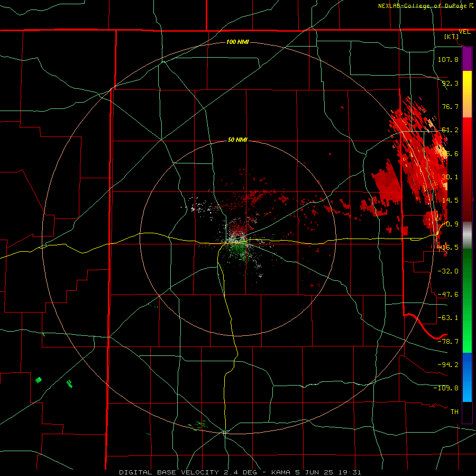476x476 pixels.
Task: Click the [KT] units label
Action: pos(452,36)
